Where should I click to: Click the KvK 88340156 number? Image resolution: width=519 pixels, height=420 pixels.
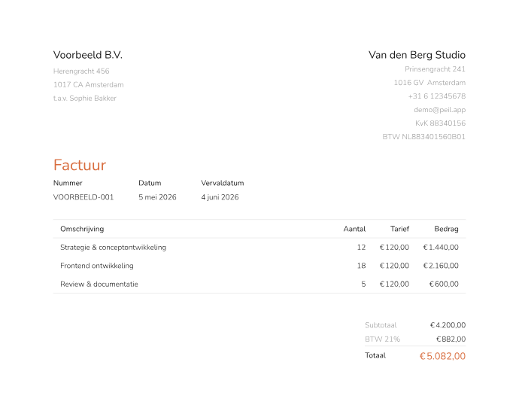(x=440, y=123)
